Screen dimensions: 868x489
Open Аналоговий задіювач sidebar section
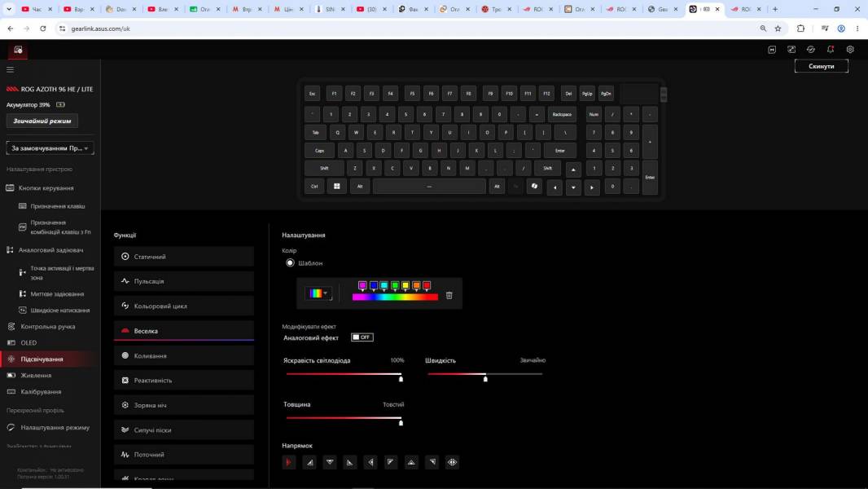tap(51, 250)
